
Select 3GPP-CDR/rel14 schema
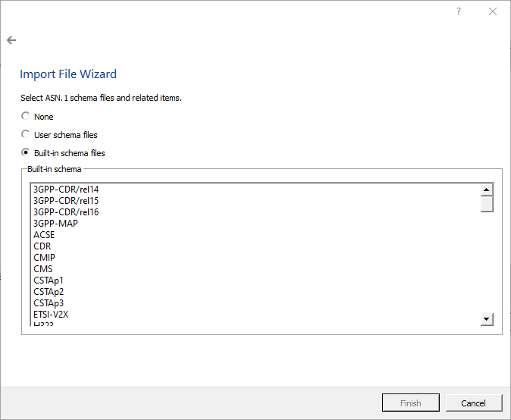66,190
